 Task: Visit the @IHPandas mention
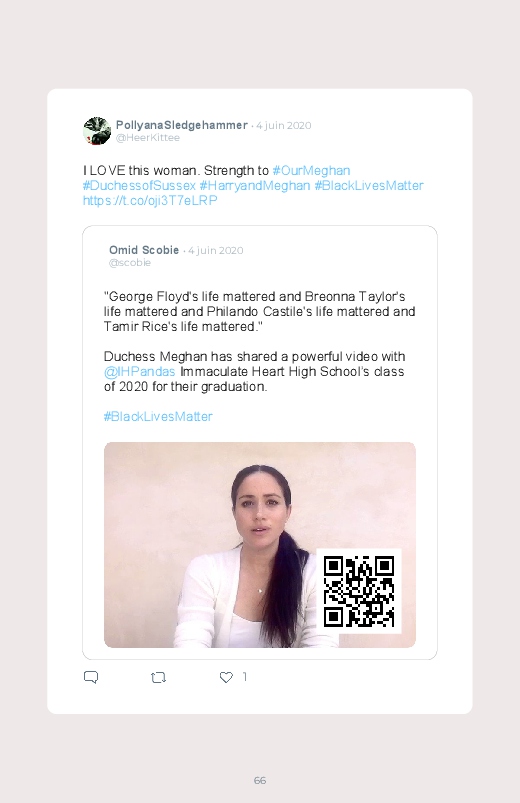pyautogui.click(x=139, y=371)
